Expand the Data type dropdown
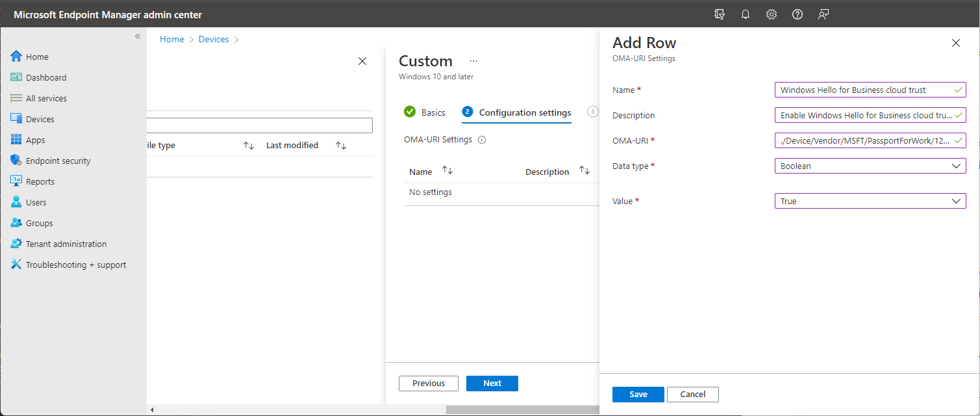980x416 pixels. click(870, 166)
